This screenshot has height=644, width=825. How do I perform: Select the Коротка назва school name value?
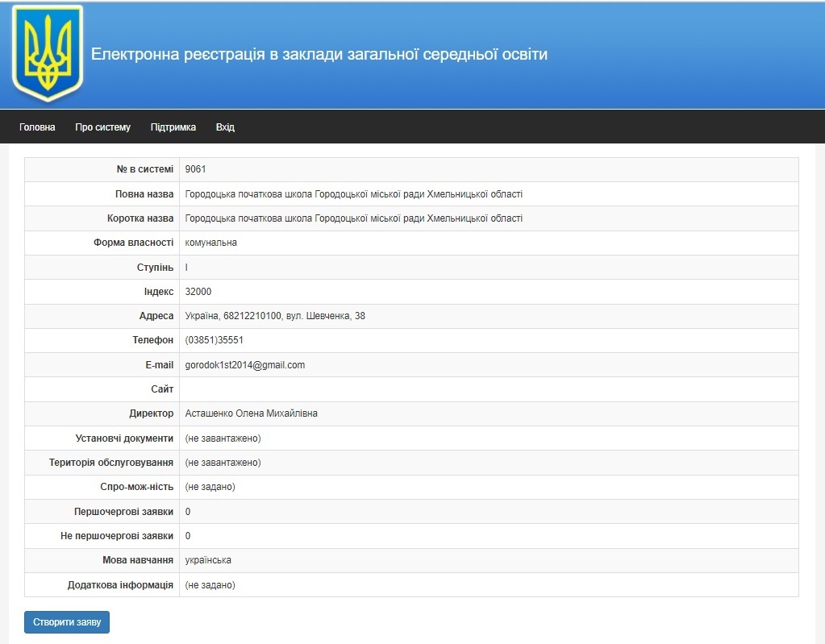click(353, 218)
